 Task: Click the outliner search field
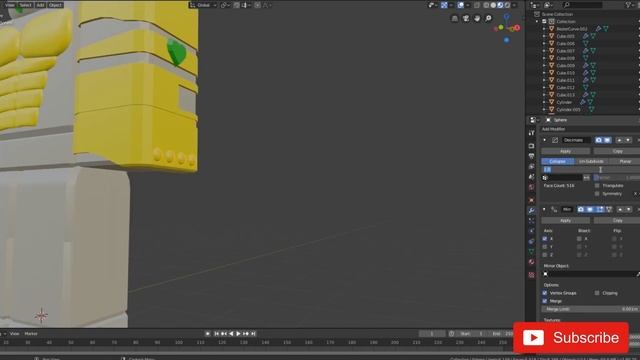coord(582,5)
